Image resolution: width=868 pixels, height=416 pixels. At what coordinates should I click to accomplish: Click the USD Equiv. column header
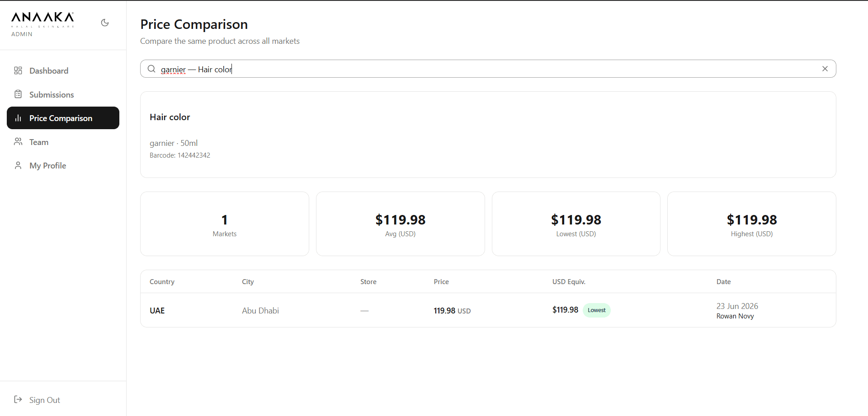click(x=569, y=281)
